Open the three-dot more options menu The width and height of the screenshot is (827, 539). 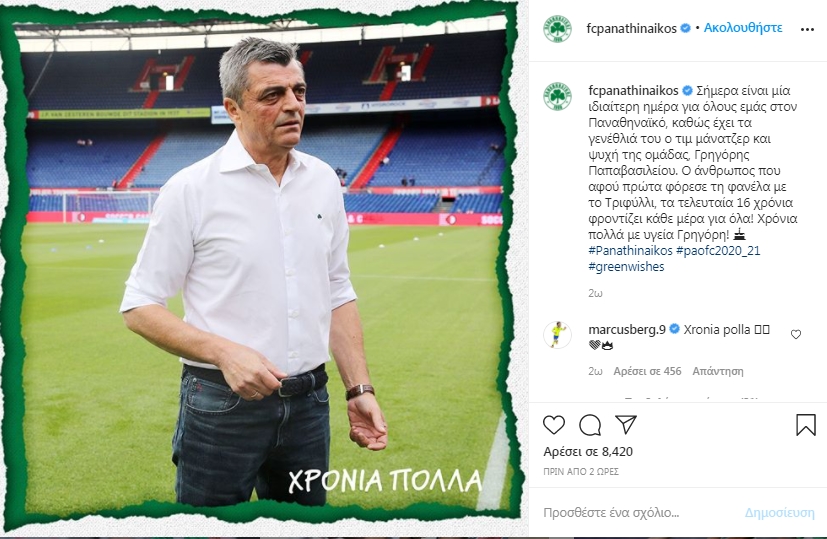(807, 30)
